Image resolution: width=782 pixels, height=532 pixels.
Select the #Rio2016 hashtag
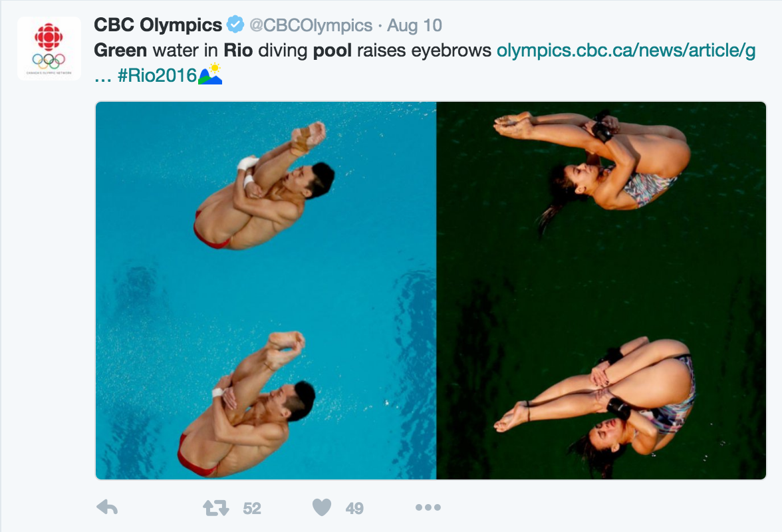tap(157, 76)
